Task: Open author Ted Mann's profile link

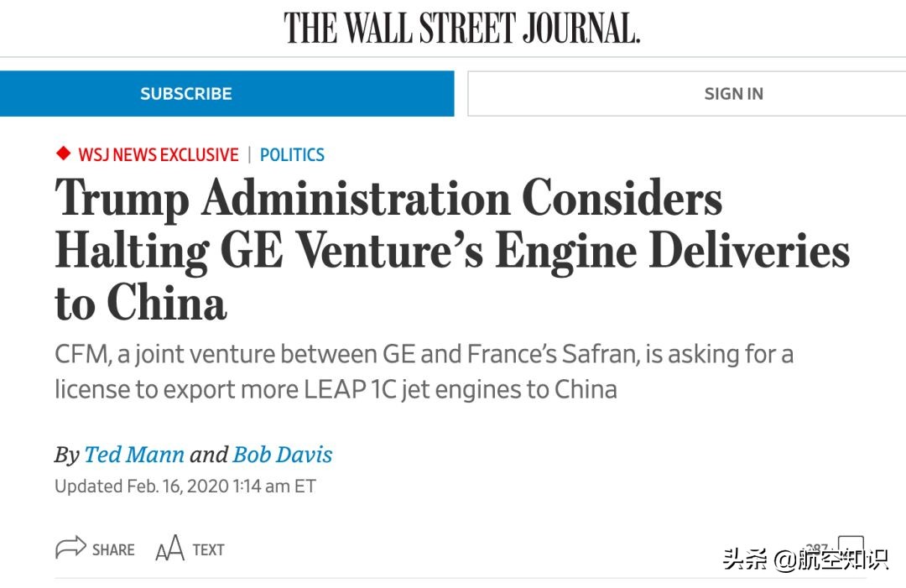Action: [x=134, y=455]
